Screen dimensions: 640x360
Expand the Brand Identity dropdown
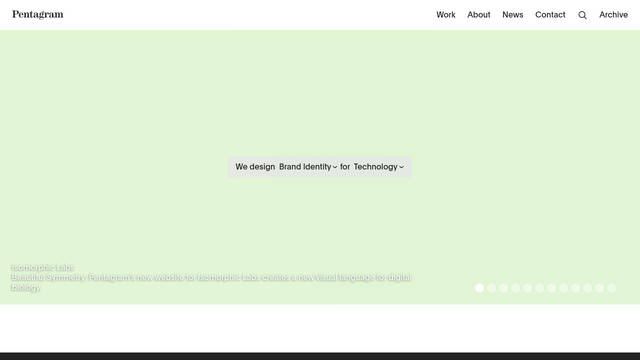[x=308, y=167]
